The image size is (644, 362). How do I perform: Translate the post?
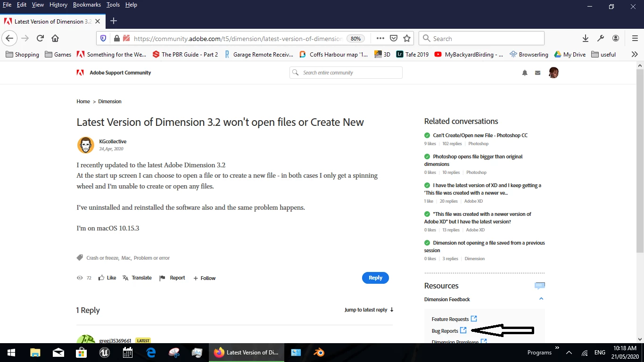(x=137, y=278)
